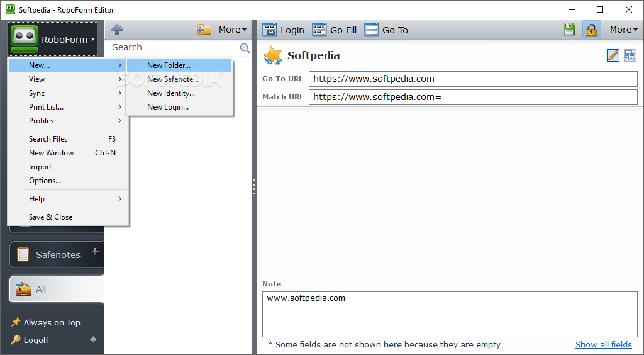This screenshot has height=355, width=644.
Task: Click the All briefcase icon
Action: pyautogui.click(x=23, y=289)
